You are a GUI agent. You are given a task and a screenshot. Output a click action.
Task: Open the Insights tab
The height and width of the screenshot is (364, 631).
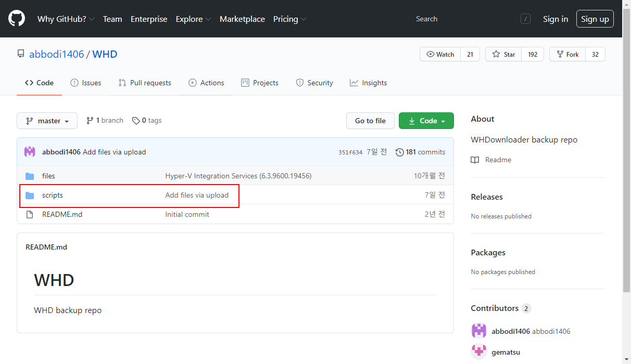tap(369, 83)
